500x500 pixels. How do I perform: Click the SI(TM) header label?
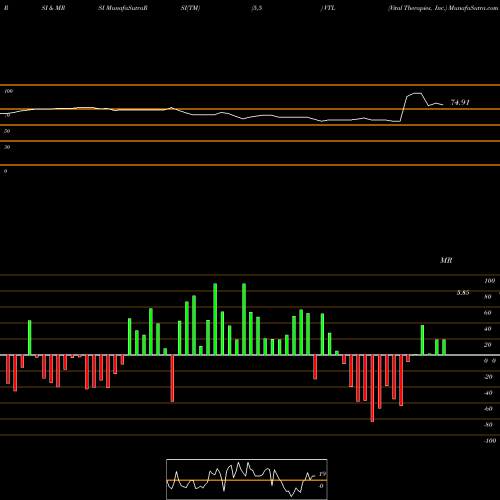pos(190,8)
